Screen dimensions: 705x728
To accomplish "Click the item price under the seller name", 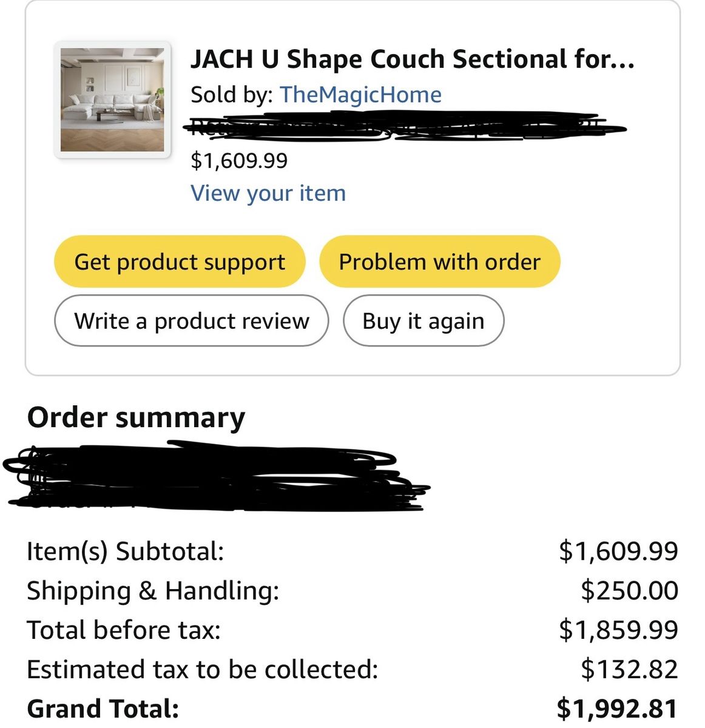I will (x=239, y=160).
